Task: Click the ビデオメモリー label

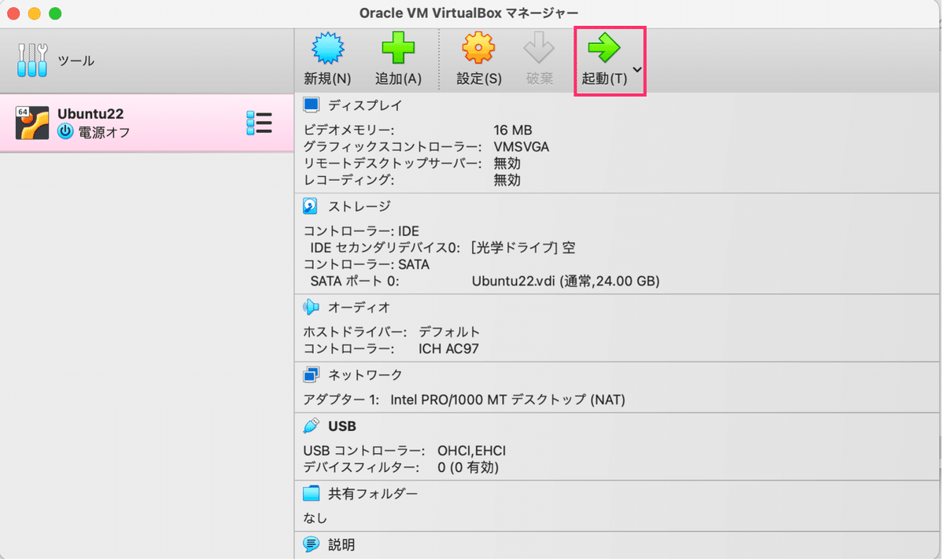Action: (348, 130)
